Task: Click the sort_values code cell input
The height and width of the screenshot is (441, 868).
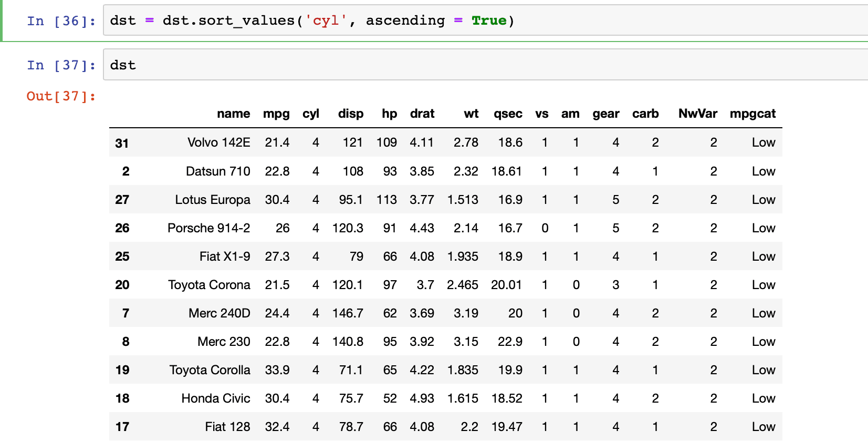Action: 486,20
